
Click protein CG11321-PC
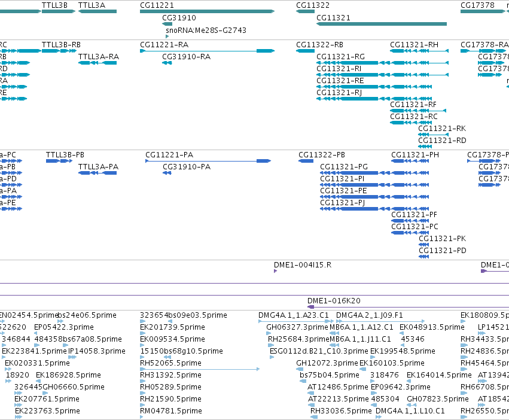click(414, 227)
